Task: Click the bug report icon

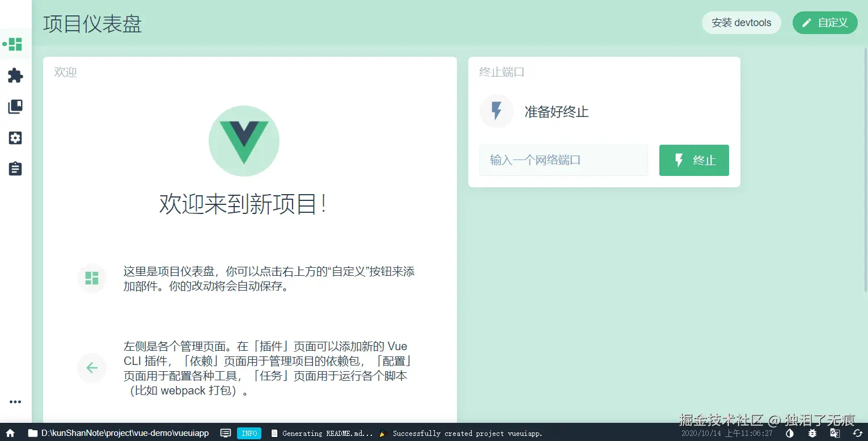Action: 812,433
